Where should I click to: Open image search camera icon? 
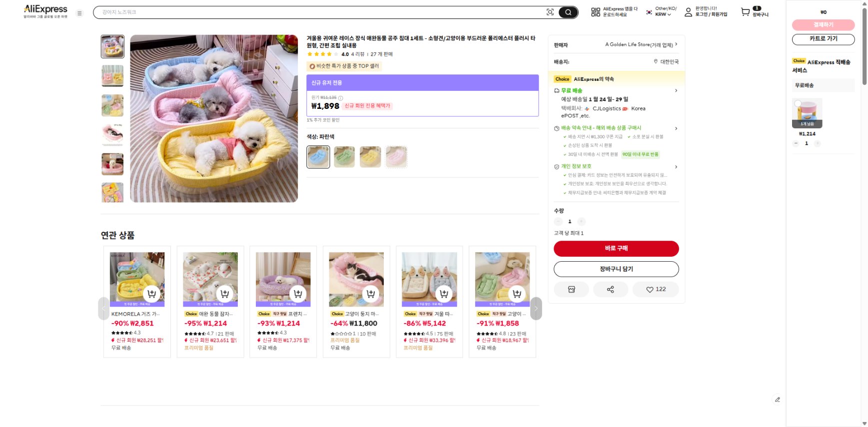(x=550, y=12)
